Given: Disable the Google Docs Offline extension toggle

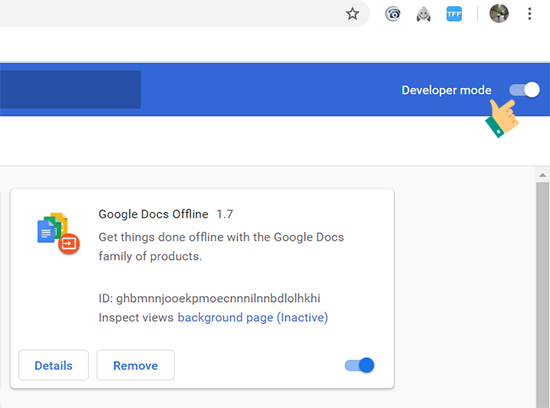Looking at the screenshot, I should (359, 365).
